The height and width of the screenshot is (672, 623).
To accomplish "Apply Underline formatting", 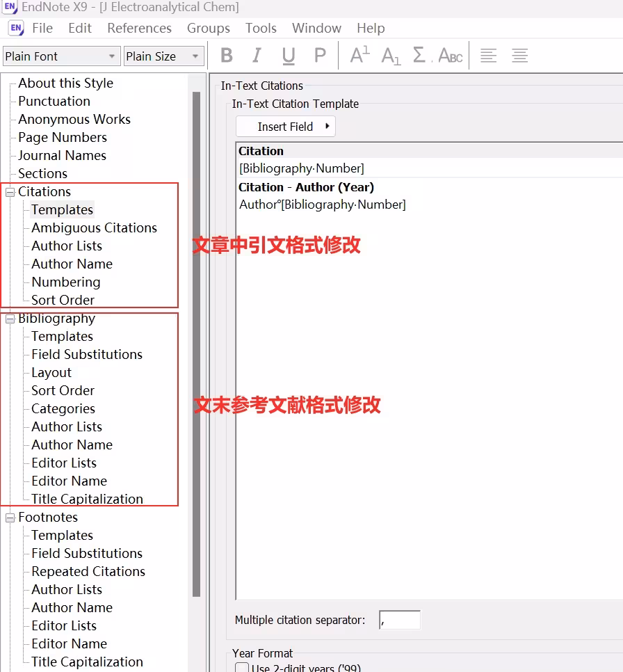I will (289, 55).
